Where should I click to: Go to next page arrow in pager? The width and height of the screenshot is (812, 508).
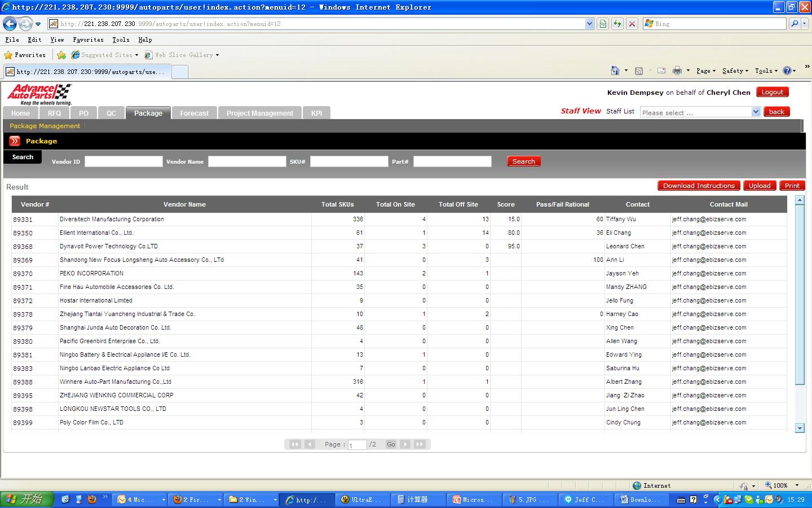pyautogui.click(x=405, y=444)
